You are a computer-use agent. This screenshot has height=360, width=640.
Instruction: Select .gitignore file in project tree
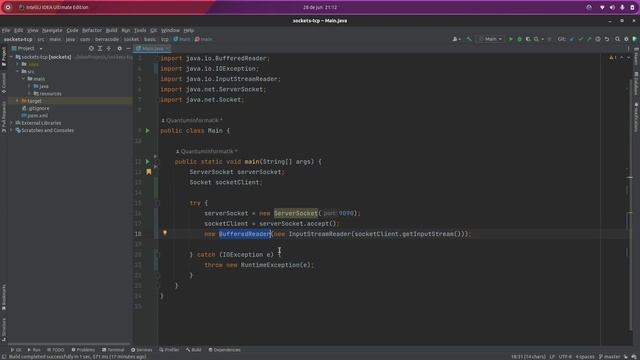(x=39, y=108)
